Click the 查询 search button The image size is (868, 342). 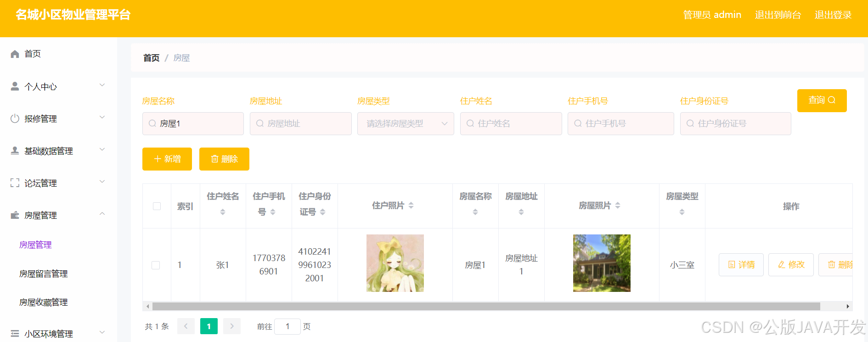pos(822,100)
